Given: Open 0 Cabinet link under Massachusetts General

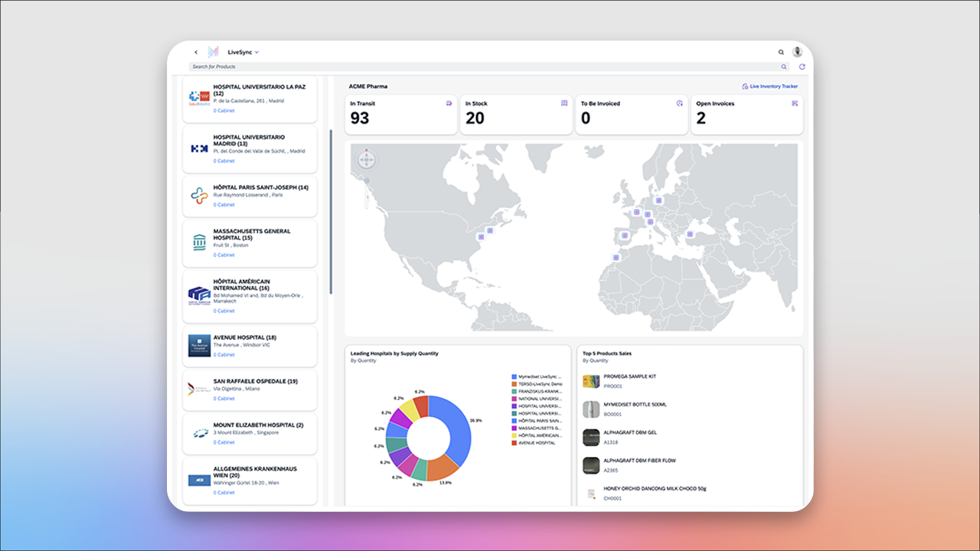Looking at the screenshot, I should (224, 256).
